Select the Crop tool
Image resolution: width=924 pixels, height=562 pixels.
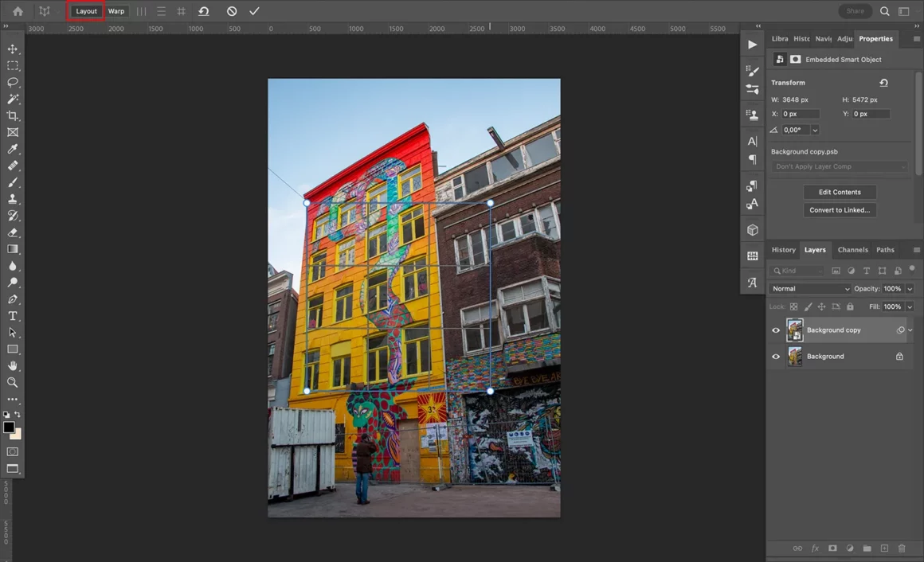pyautogui.click(x=13, y=116)
